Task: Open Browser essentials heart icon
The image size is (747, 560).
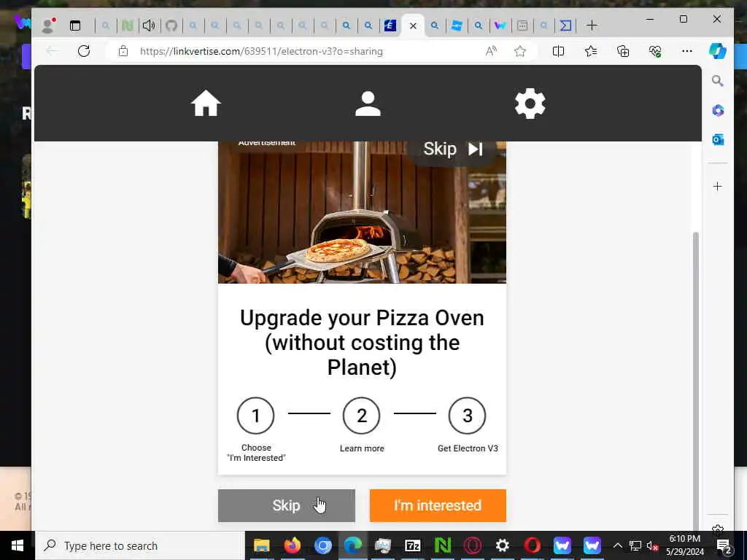Action: (x=656, y=51)
